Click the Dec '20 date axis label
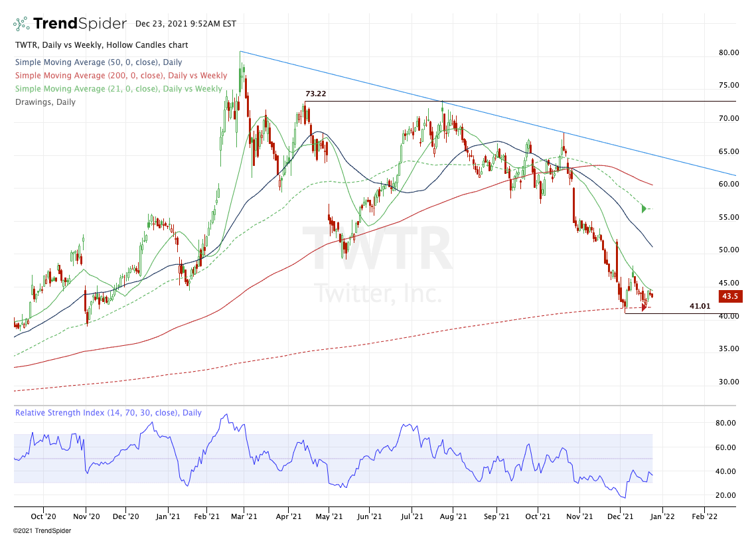 (x=125, y=516)
